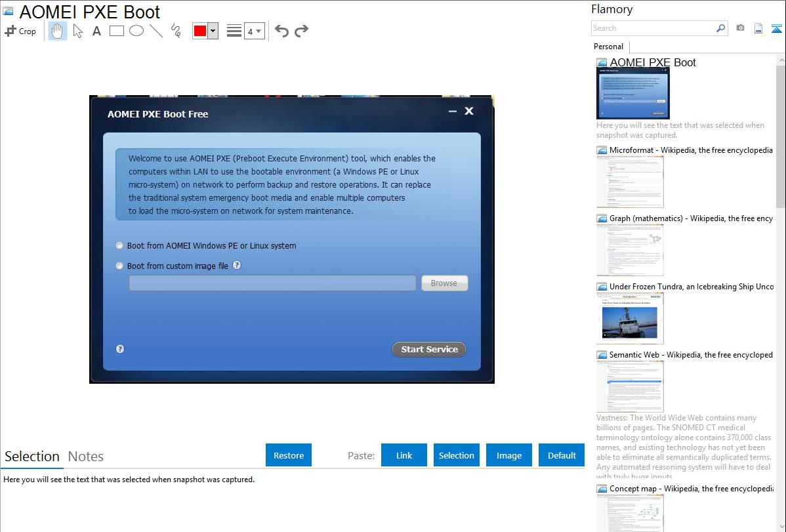The width and height of the screenshot is (786, 532).
Task: Click the Browse button
Action: pyautogui.click(x=445, y=283)
